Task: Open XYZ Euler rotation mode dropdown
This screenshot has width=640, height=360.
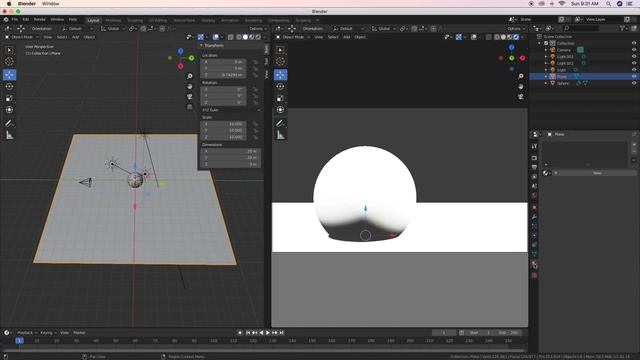Action: point(231,110)
